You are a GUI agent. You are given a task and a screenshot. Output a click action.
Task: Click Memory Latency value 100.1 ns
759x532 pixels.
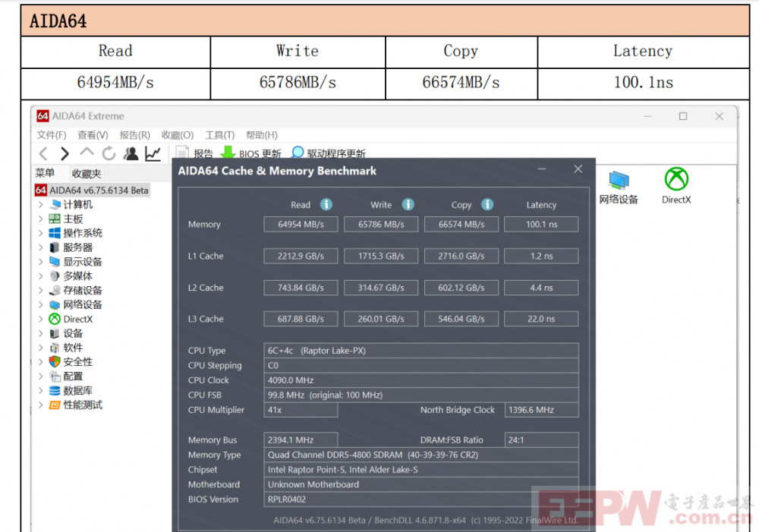click(541, 224)
